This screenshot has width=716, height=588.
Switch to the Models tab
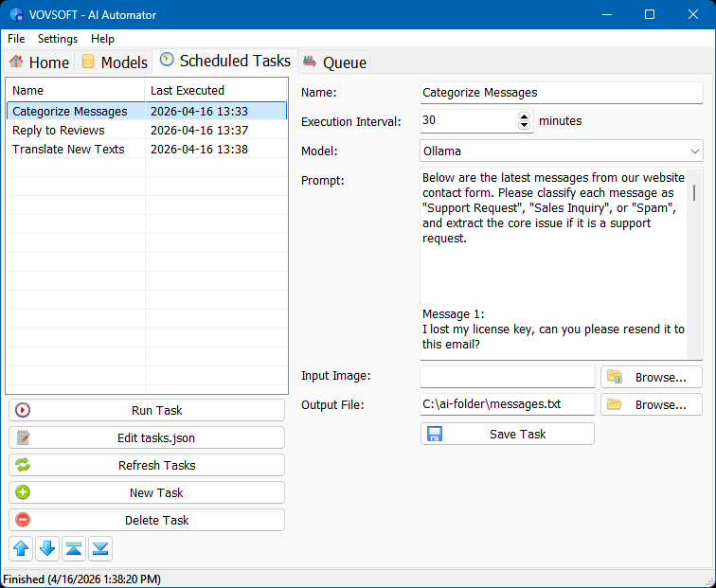115,62
